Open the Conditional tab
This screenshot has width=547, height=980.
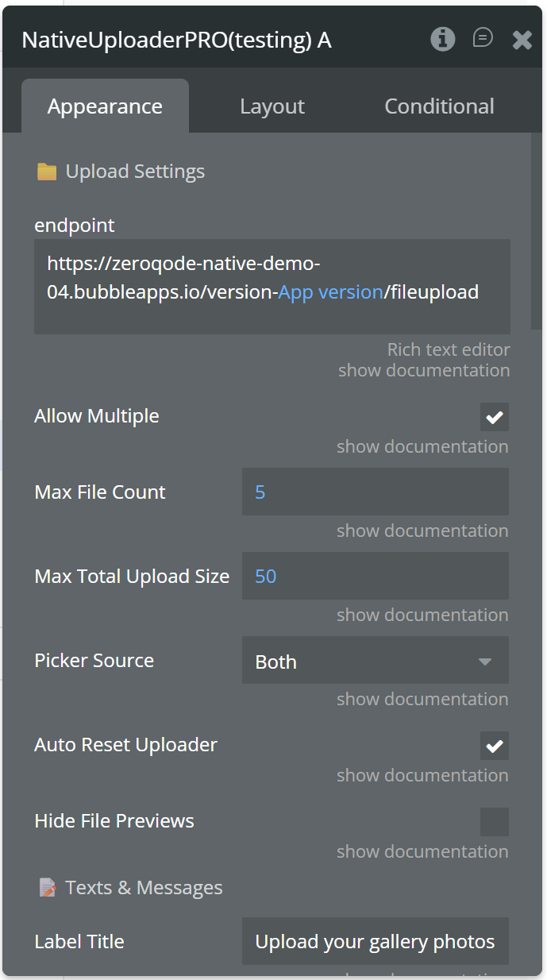439,106
